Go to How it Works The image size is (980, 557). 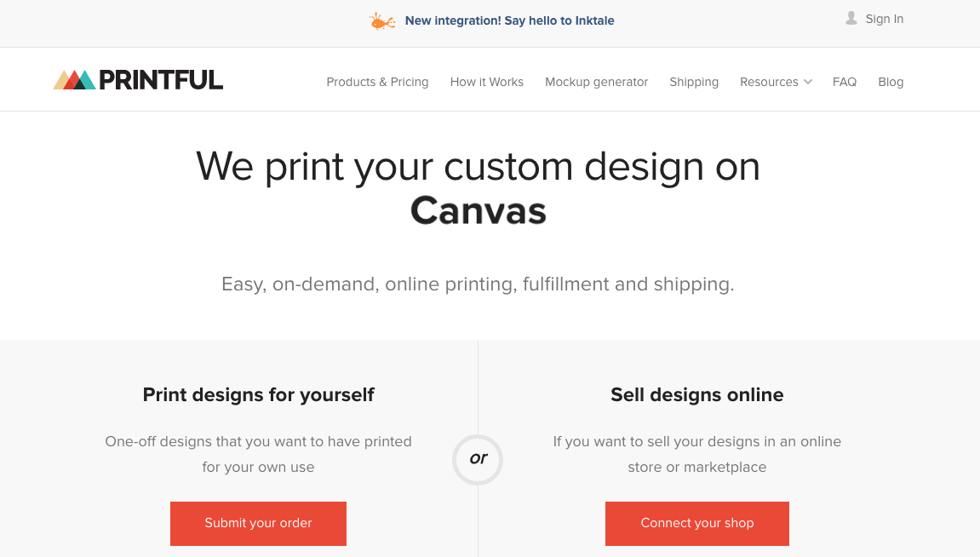[x=486, y=82]
